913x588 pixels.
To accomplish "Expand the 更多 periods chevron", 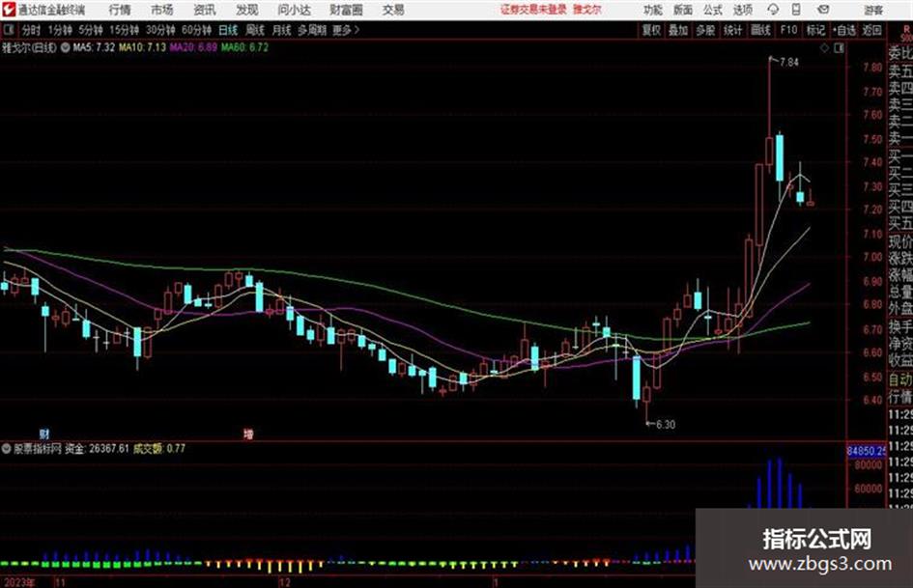I will 357,30.
